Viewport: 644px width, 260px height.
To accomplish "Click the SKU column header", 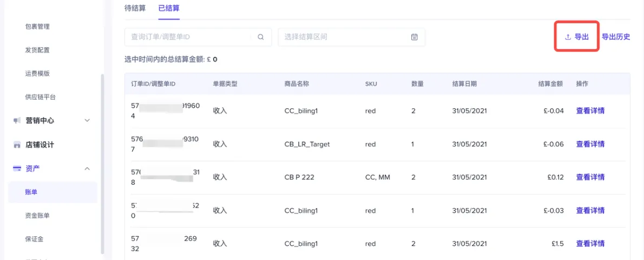I will coord(371,84).
